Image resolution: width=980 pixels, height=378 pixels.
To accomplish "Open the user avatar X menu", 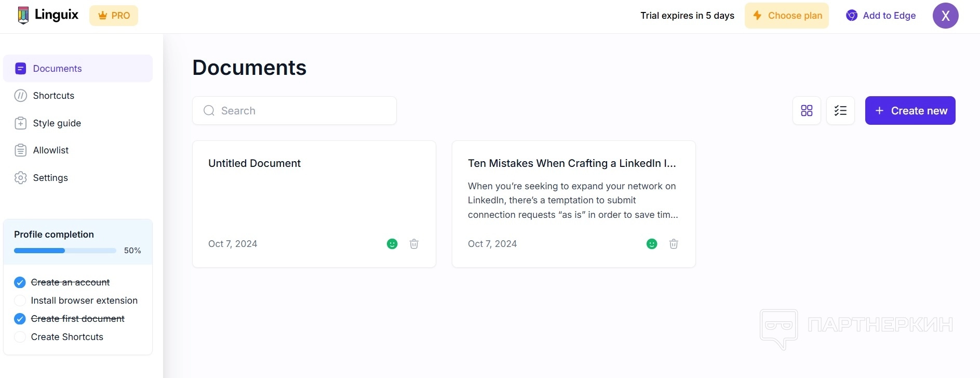I will click(945, 16).
